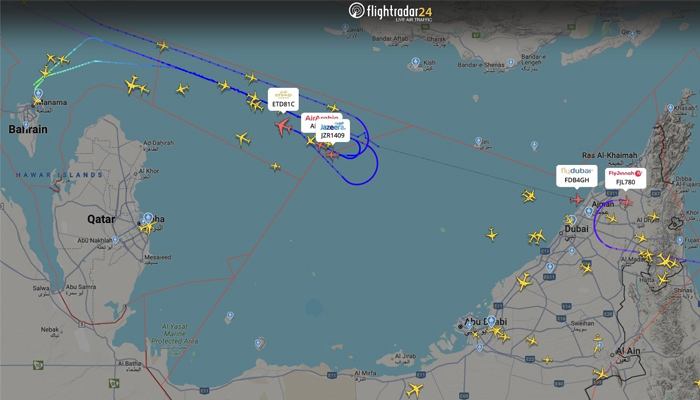Viewport: 700px width, 400px height.
Task: Select the red ETD81C Etihad aircraft
Action: pos(283,127)
